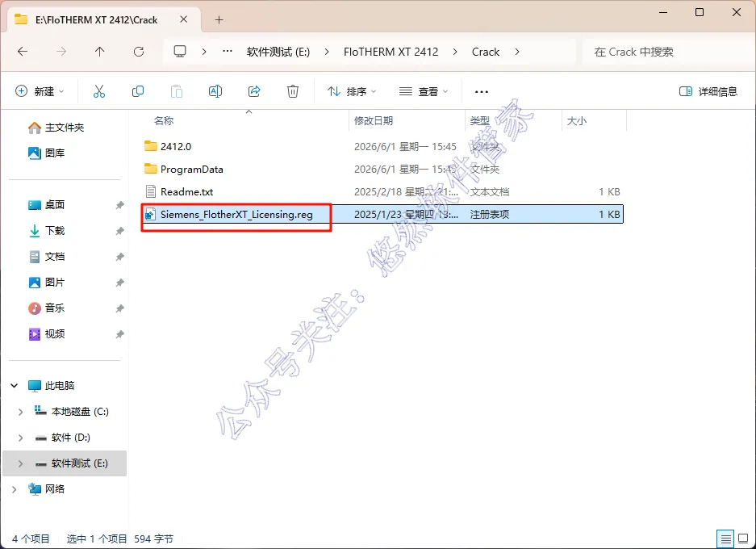
Task: Open the 查看 (View) dropdown
Action: coord(424,91)
